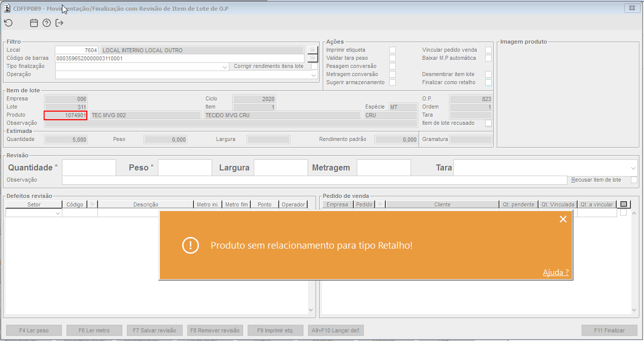Click F8 Remover revisão button
Viewport: 644px width, 341px height.
point(215,330)
